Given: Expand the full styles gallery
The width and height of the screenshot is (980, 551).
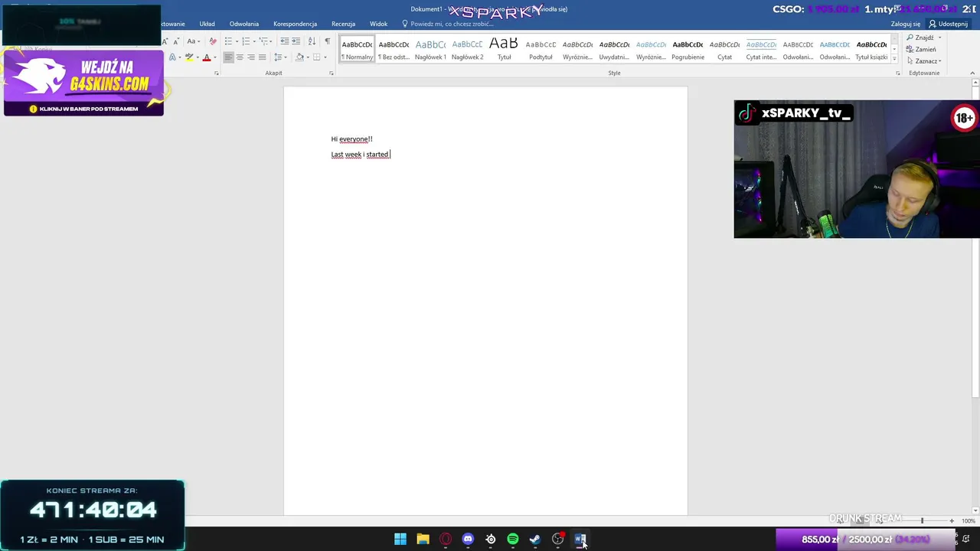Looking at the screenshot, I should (894, 60).
